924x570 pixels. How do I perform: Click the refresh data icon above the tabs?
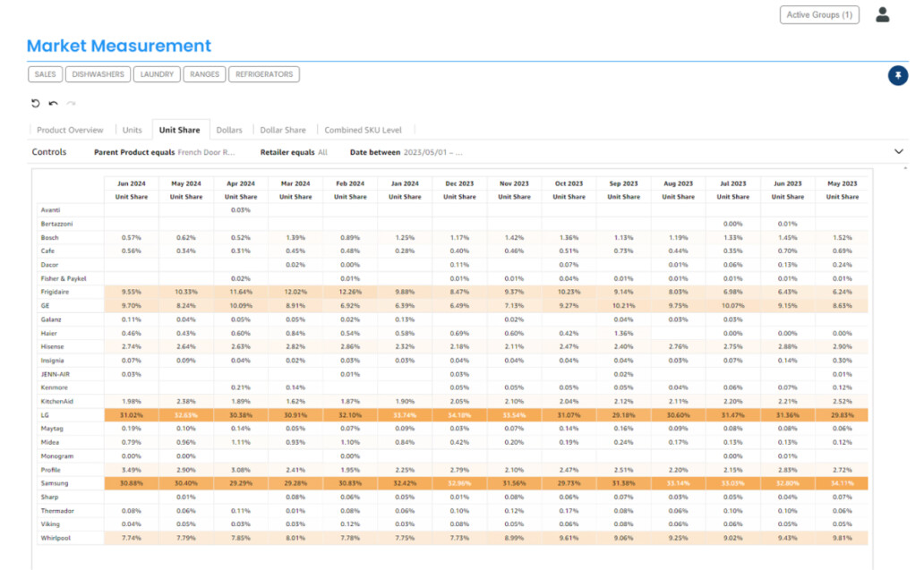tap(36, 103)
